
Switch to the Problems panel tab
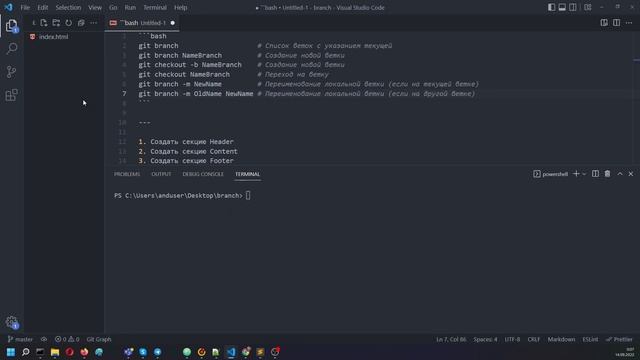(x=127, y=174)
